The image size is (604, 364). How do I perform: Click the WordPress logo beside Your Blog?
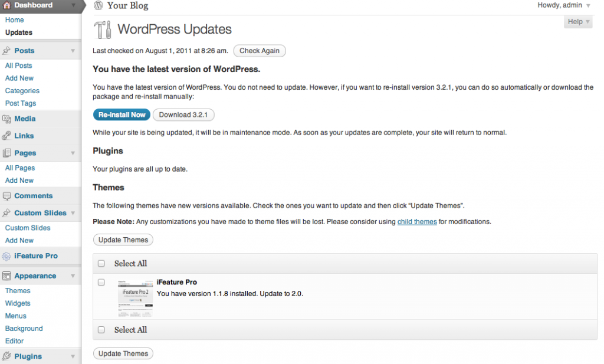[99, 5]
